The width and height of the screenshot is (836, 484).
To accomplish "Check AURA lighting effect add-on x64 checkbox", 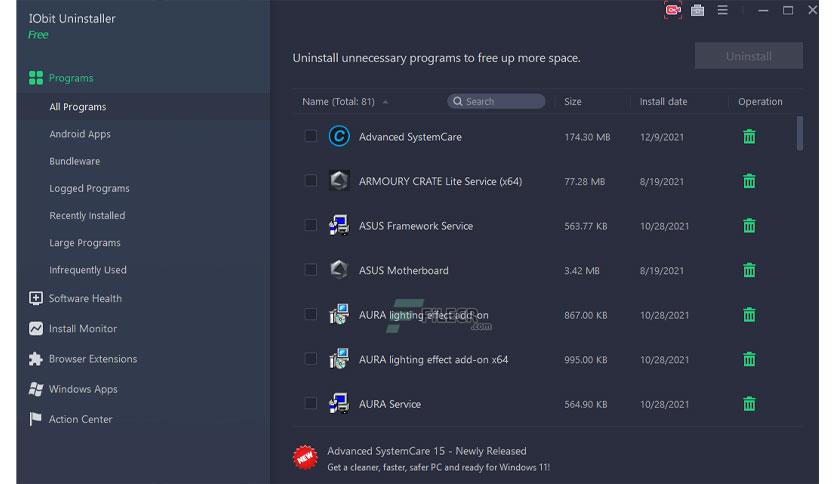I will tap(310, 359).
